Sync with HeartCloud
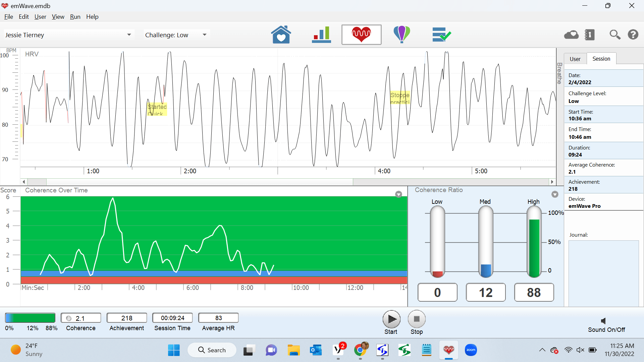 (571, 35)
